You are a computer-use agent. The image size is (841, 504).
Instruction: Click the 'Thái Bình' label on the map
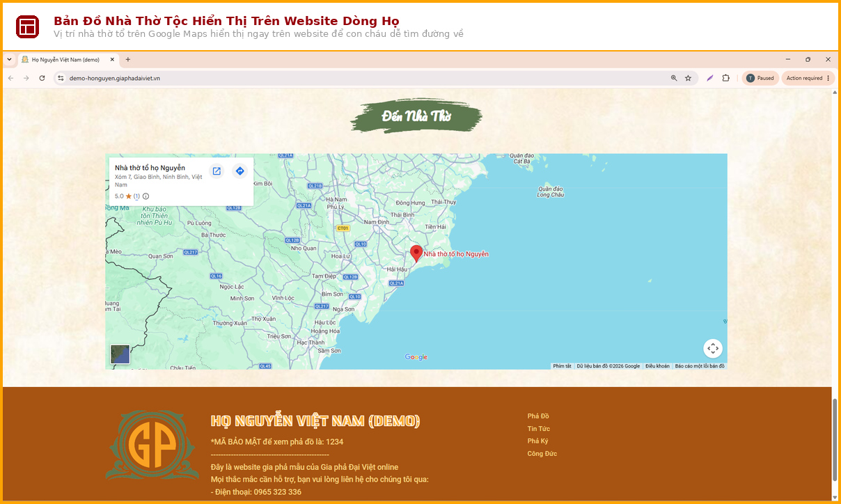402,215
